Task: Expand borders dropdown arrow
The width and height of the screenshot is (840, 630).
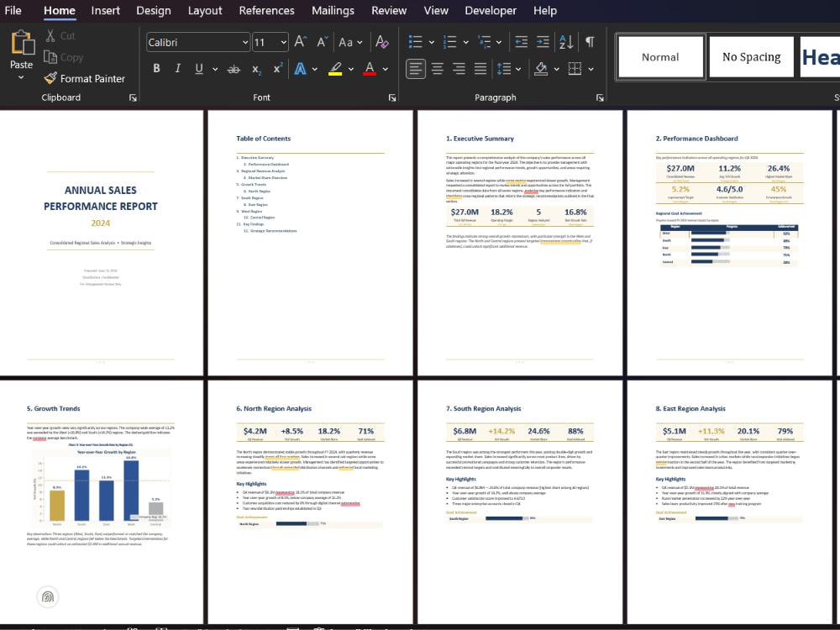Action: (x=591, y=69)
